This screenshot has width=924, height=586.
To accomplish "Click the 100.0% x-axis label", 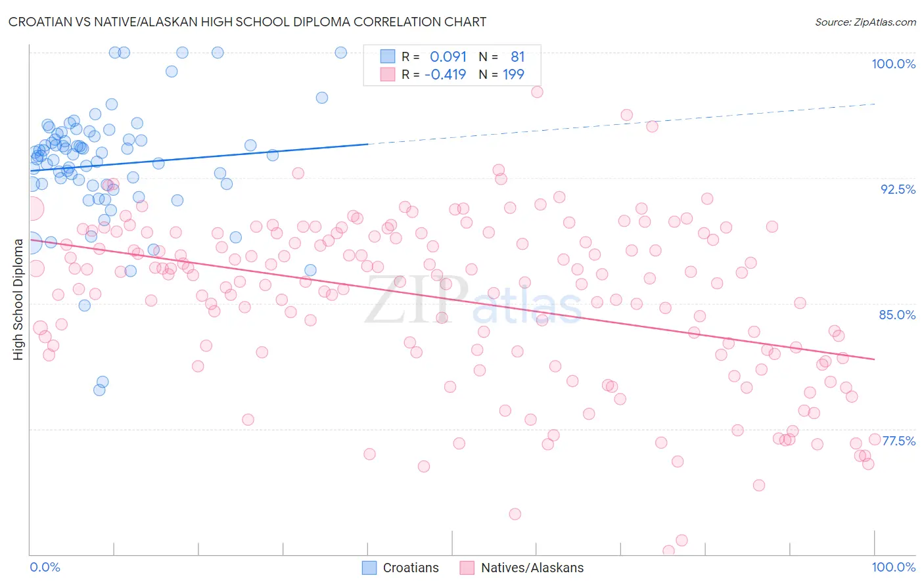I will [893, 567].
